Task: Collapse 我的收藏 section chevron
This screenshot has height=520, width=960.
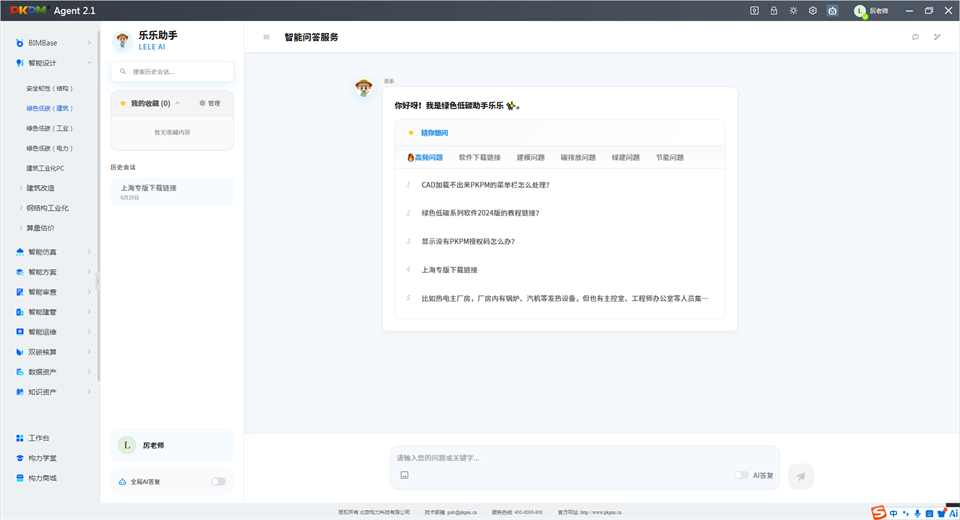Action: 178,104
